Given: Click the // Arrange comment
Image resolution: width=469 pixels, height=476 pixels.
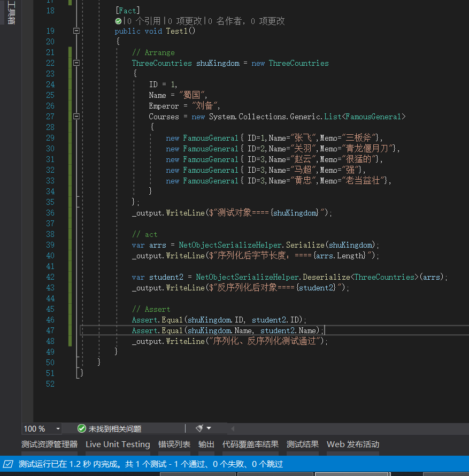Looking at the screenshot, I should point(153,52).
